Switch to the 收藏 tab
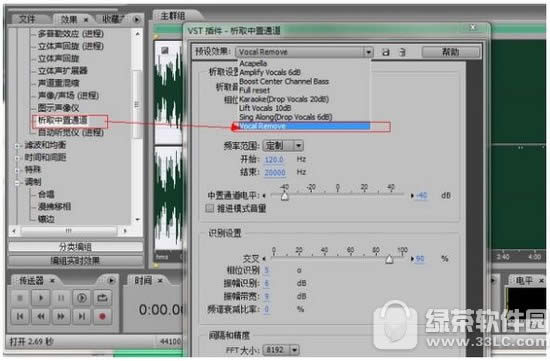 coord(113,19)
